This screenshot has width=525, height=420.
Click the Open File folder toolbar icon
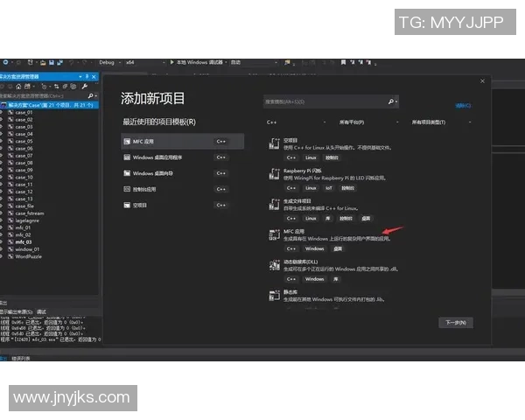click(x=43, y=63)
